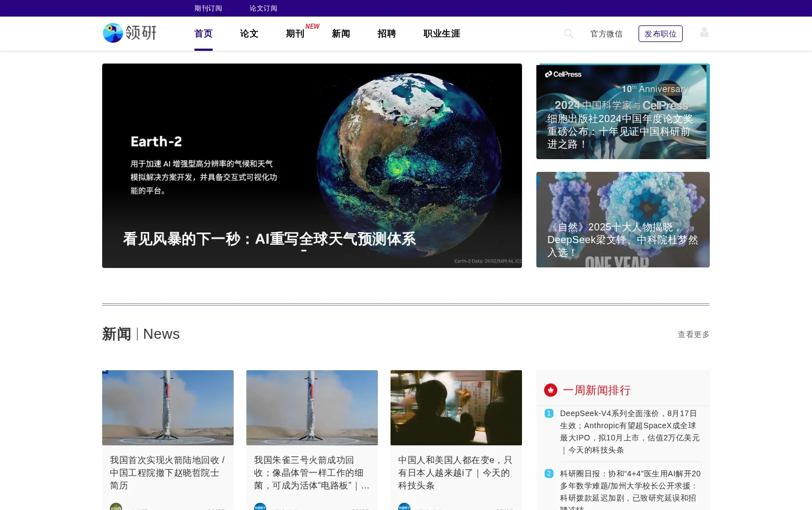Click the red crown ranking icon

(551, 390)
